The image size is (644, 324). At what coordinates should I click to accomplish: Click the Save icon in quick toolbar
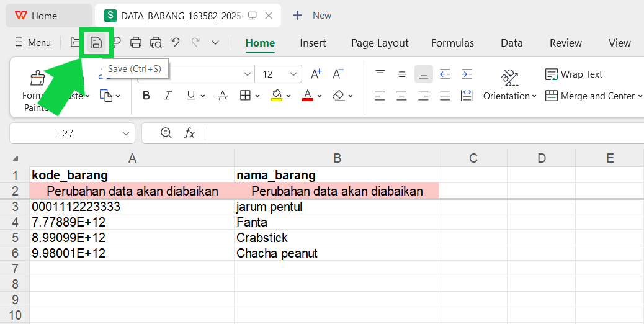point(96,42)
